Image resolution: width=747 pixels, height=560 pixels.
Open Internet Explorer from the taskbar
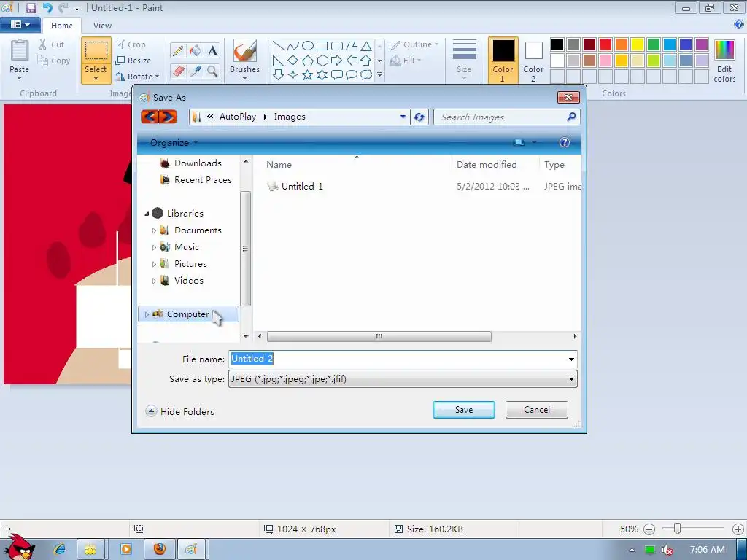point(60,549)
